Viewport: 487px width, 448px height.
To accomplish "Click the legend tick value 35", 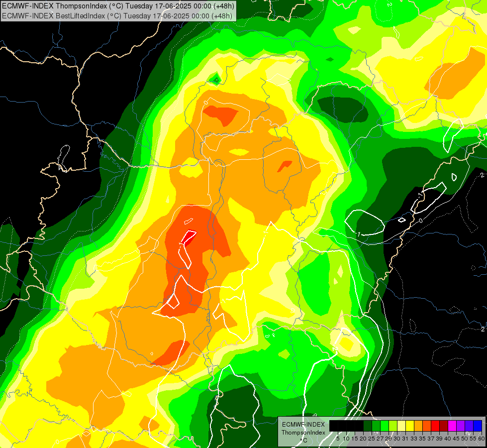I will [422, 439].
